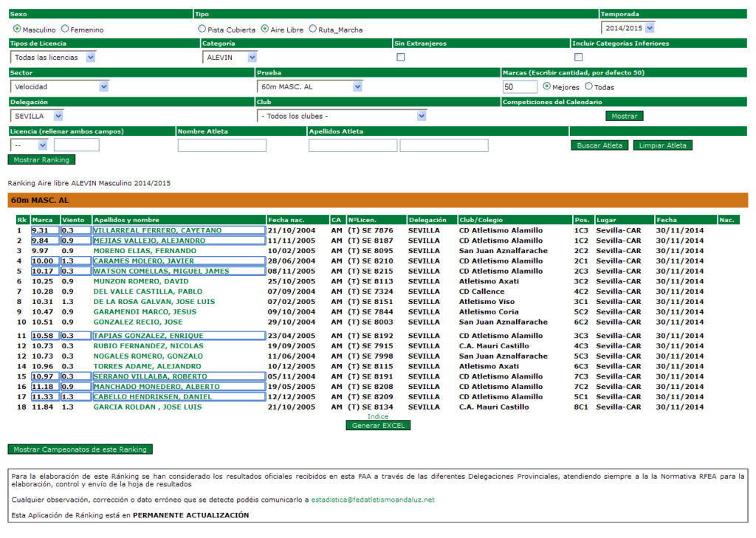Image resolution: width=756 pixels, height=538 pixels.
Task: Click the estadistica@fedatletismoandaluz.net email link
Action: (x=373, y=500)
